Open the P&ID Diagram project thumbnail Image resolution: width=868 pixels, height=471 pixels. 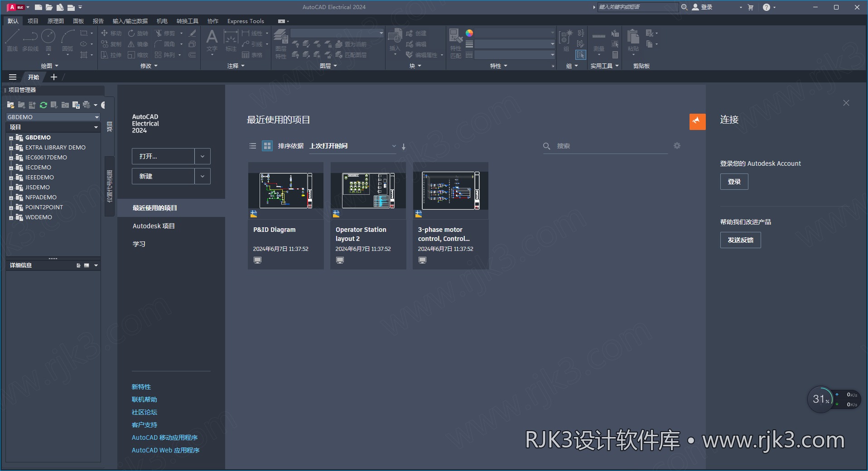[286, 191]
